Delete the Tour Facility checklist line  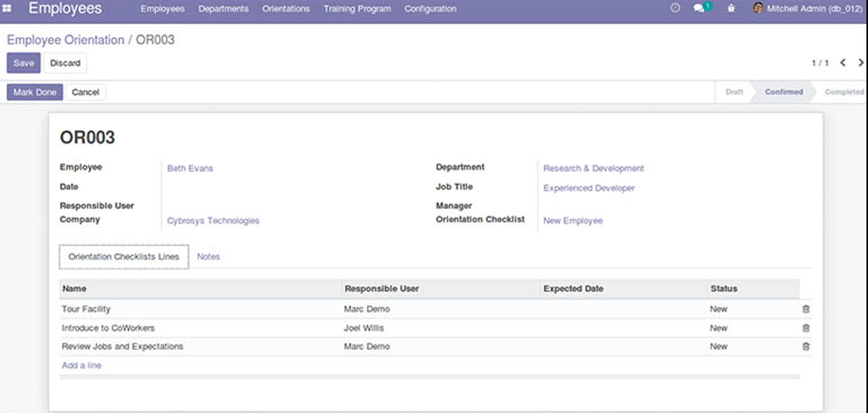tap(806, 309)
